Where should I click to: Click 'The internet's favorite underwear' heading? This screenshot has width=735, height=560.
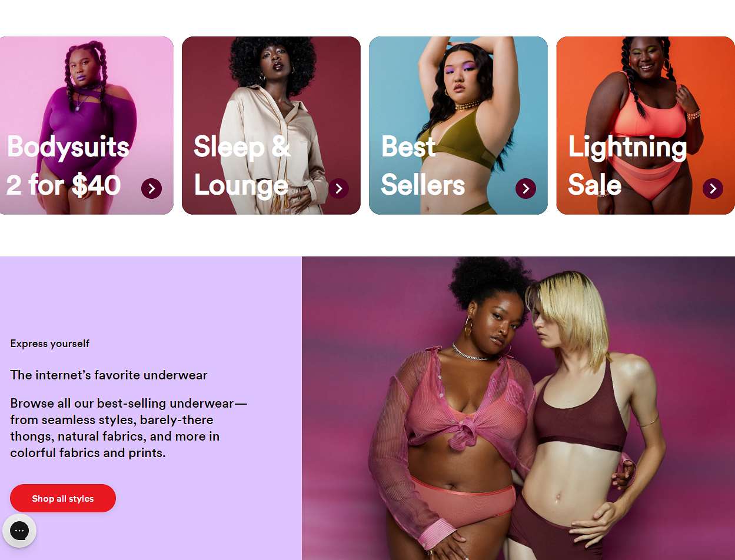109,375
